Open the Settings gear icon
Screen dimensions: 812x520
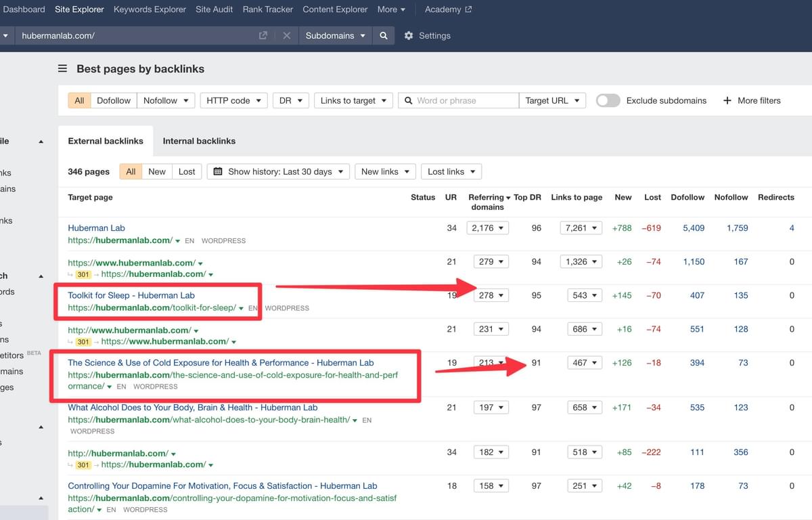coord(409,36)
